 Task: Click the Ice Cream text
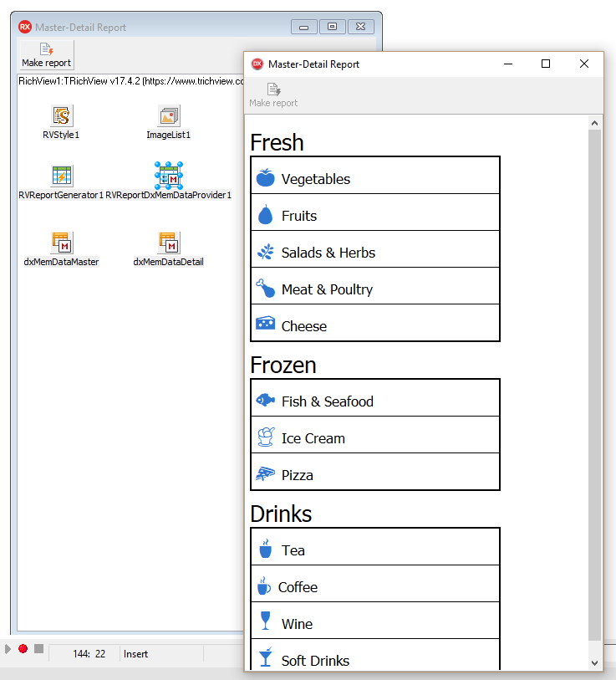313,438
